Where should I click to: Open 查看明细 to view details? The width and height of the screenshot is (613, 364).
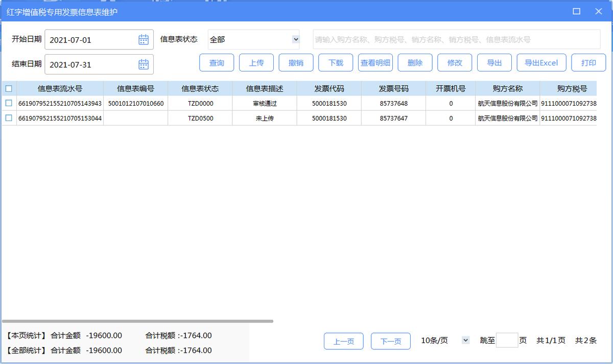pos(376,63)
